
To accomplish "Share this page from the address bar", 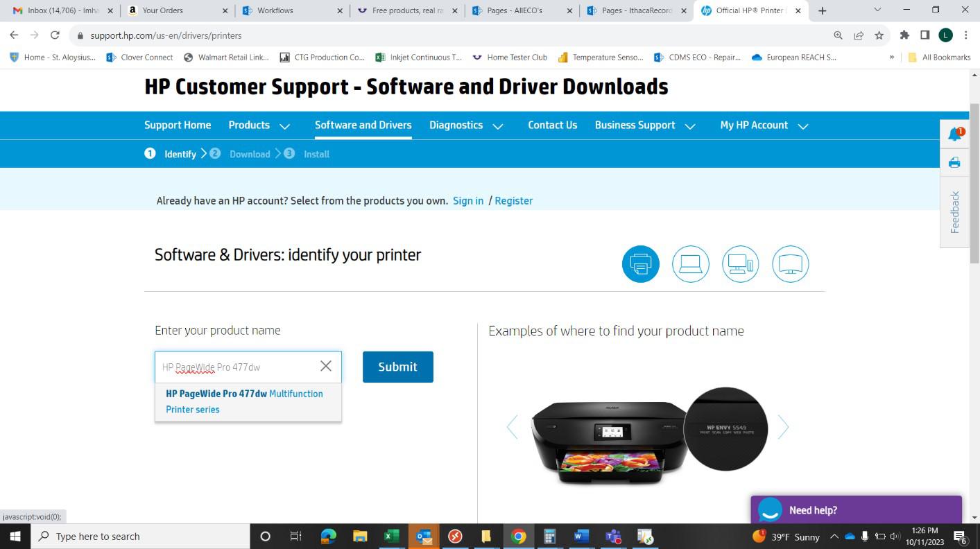I will 859,35.
